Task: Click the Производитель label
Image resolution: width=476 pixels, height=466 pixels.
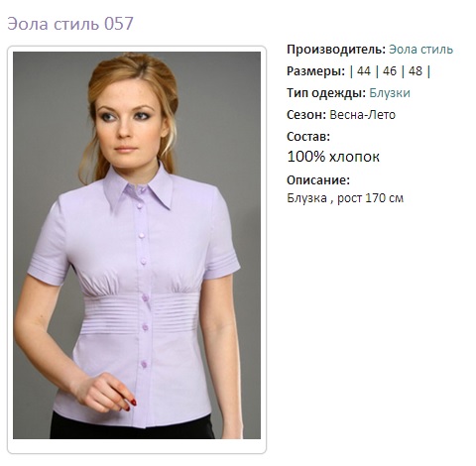Action: pos(336,50)
